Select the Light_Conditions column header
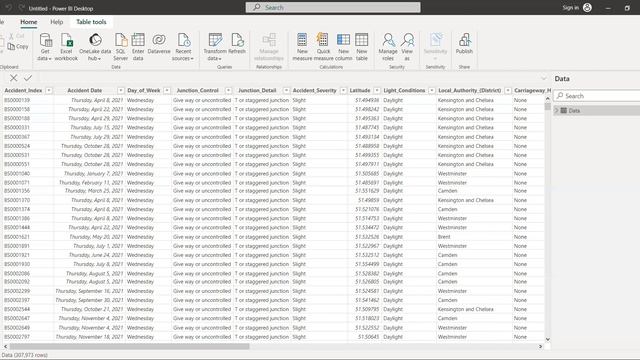This screenshot has height=360, width=640. point(404,90)
